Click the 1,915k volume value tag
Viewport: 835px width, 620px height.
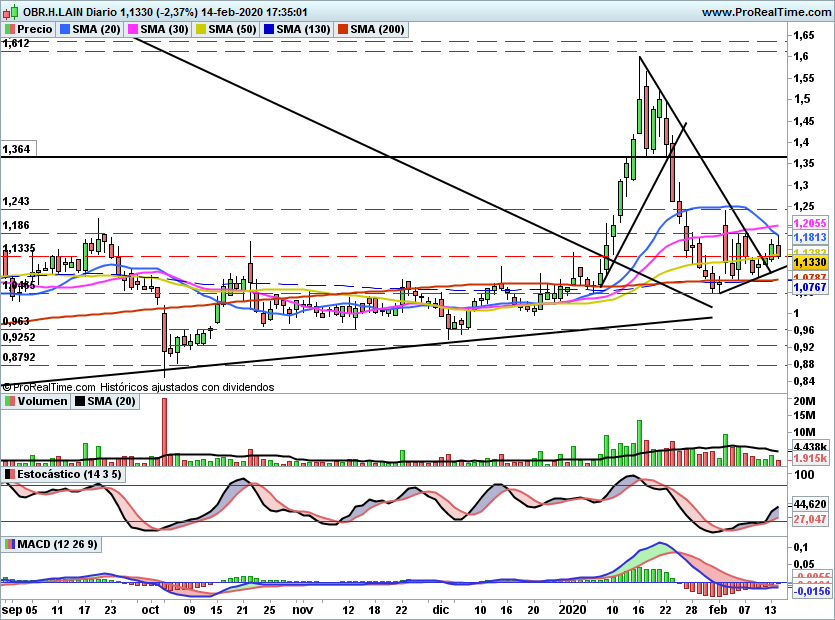pos(810,458)
